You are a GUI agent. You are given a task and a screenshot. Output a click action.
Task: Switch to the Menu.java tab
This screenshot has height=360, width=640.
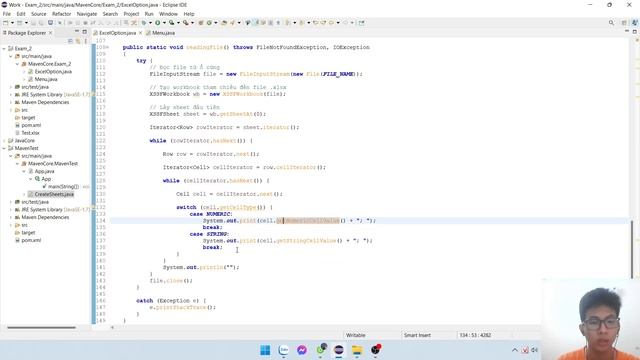[x=160, y=33]
